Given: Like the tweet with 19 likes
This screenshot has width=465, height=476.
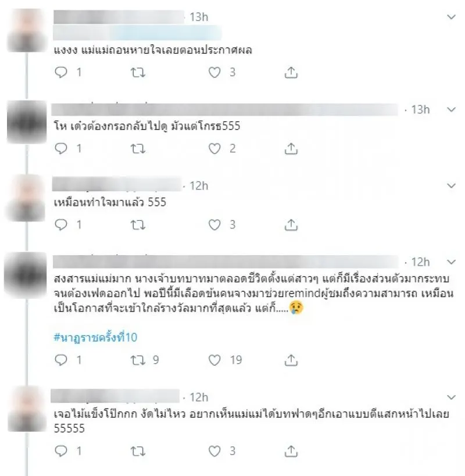Looking at the screenshot, I should tap(214, 360).
